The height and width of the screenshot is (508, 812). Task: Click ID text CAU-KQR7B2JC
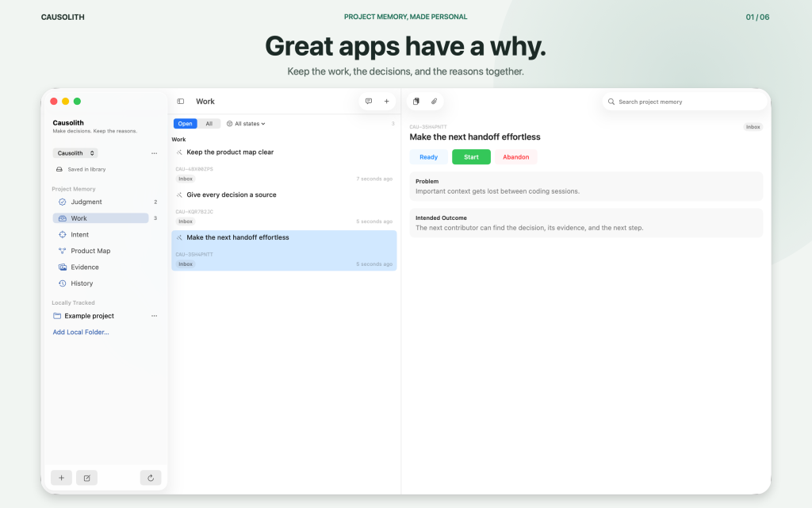(194, 211)
